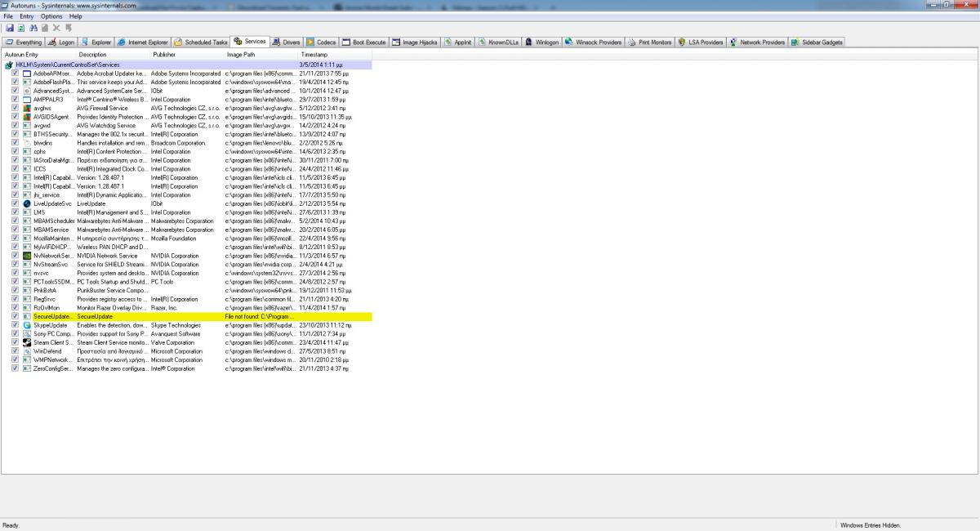Click 'Windows Entries Hidden.' status bar text
Screen dimensions: 980x531
tap(871, 525)
